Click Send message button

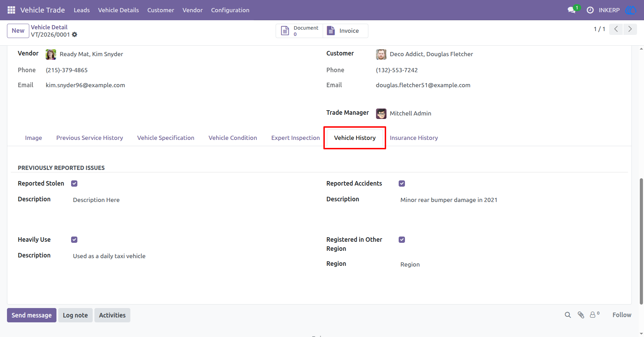tap(32, 315)
